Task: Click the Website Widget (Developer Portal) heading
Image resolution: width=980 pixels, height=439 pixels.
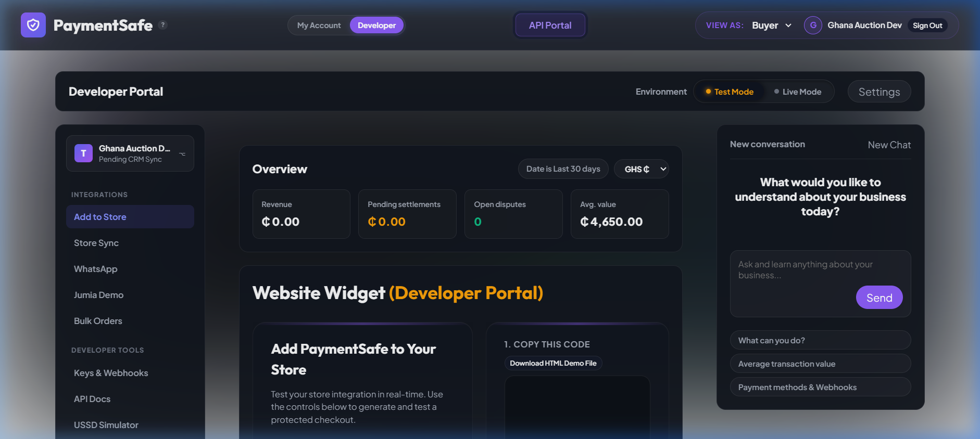Action: (398, 293)
